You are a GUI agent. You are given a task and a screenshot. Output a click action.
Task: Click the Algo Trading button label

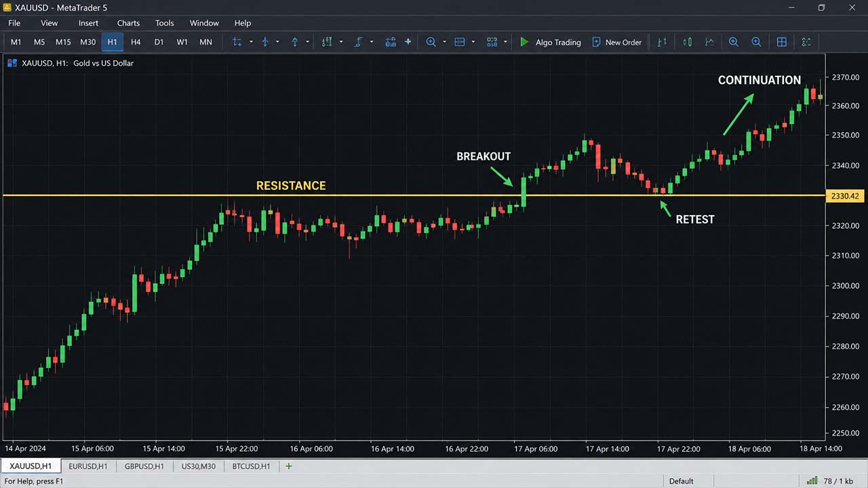[x=558, y=42]
